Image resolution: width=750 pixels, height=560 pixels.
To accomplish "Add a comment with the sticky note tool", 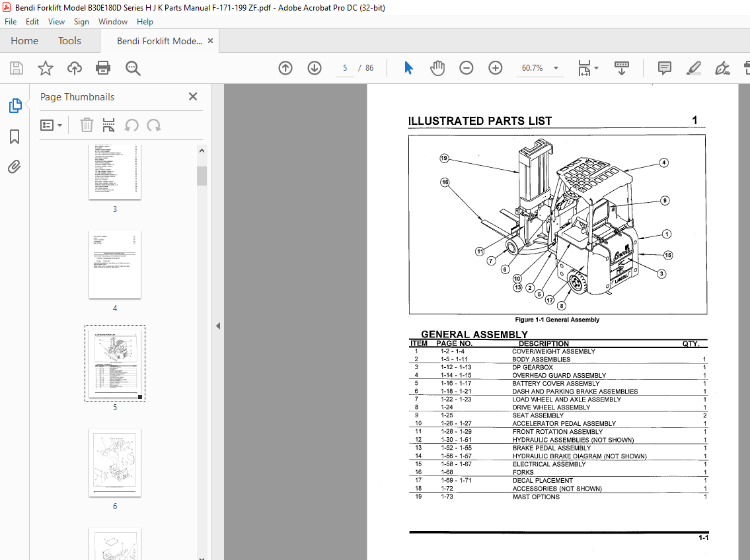I will click(664, 68).
